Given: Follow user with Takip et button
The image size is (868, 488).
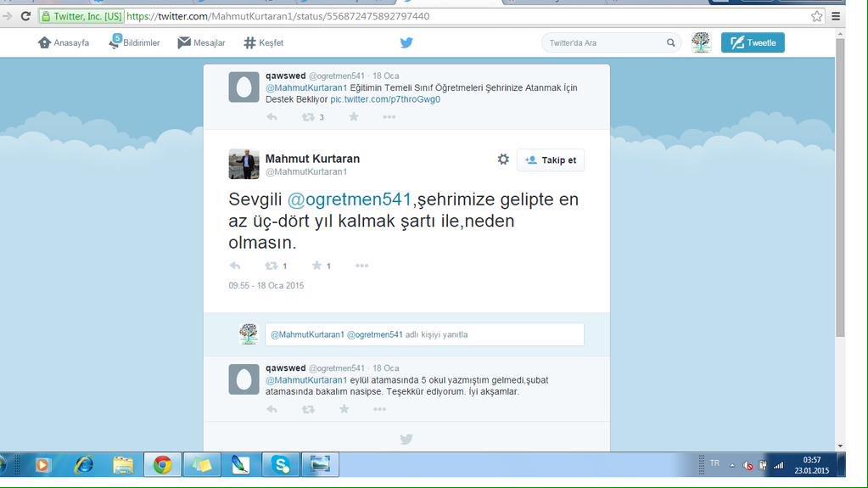Looking at the screenshot, I should (551, 160).
